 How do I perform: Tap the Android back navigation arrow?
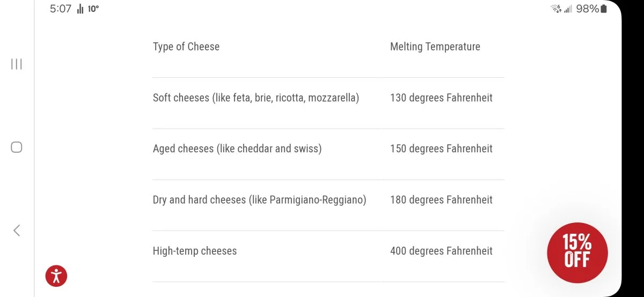tap(17, 231)
